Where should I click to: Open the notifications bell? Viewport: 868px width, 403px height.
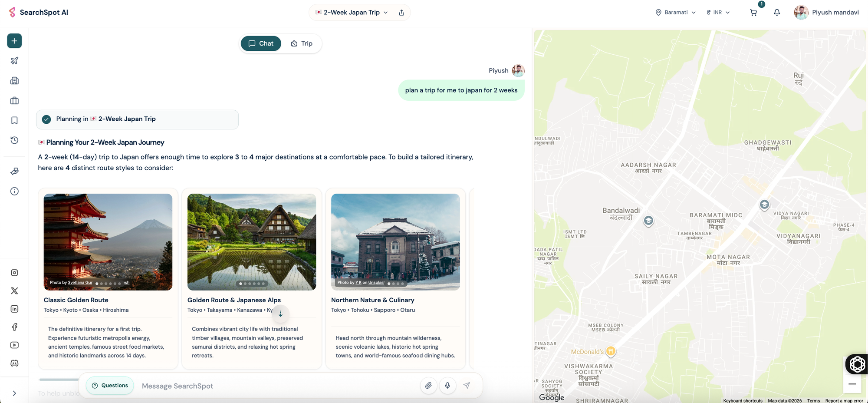pos(777,13)
